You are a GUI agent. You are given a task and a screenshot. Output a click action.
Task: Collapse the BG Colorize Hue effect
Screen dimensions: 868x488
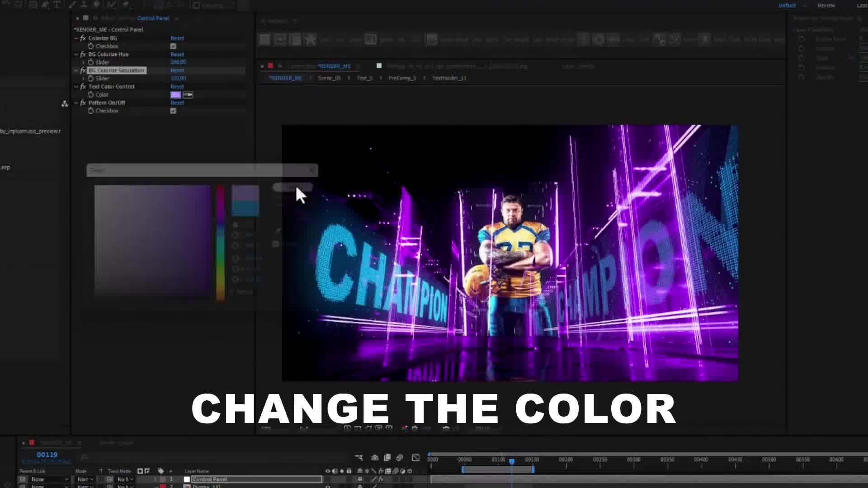point(76,54)
